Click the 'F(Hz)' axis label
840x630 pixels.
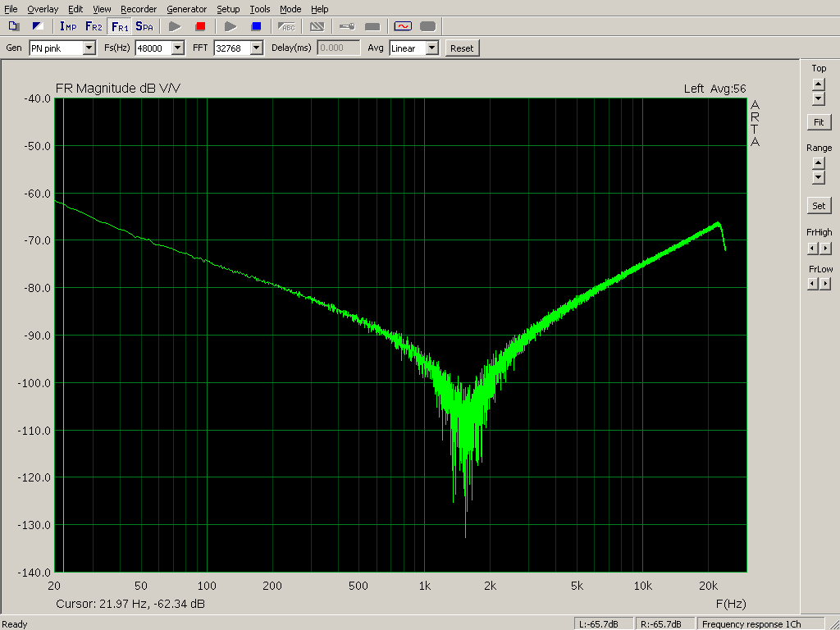click(731, 604)
